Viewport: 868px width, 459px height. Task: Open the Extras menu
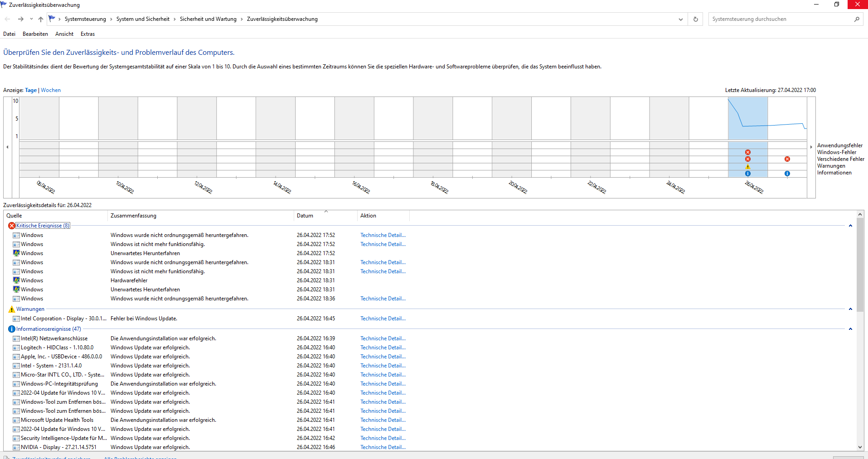[x=87, y=34]
